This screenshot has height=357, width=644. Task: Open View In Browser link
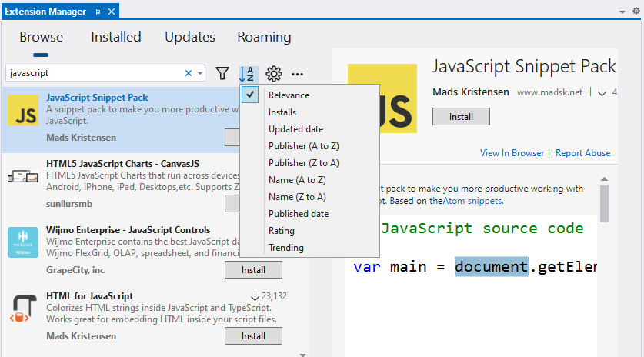coord(512,153)
